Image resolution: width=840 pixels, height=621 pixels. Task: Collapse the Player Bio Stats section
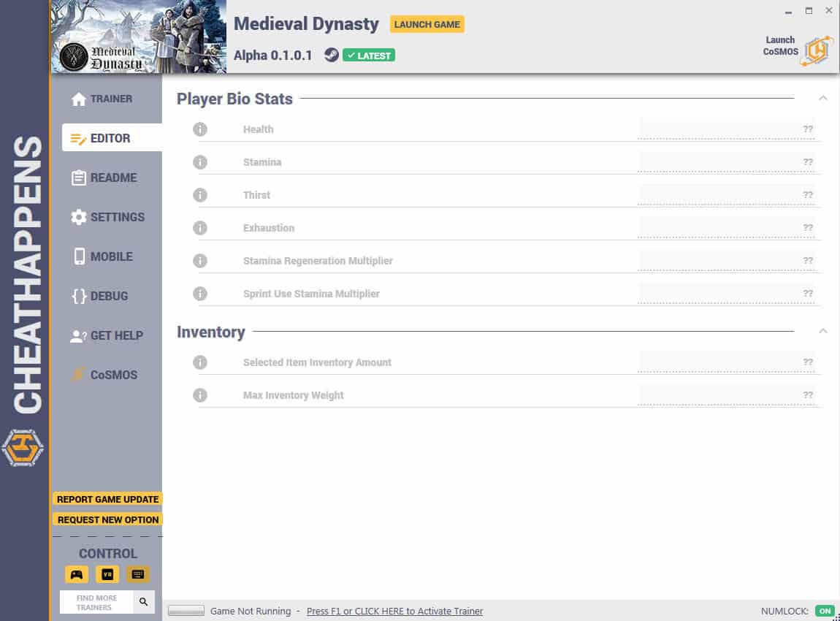[823, 98]
